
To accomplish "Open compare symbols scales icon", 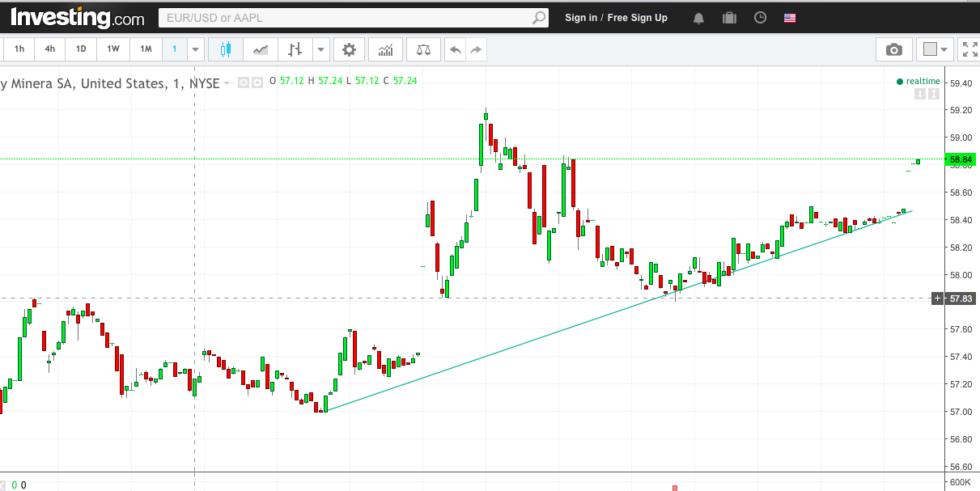I will (423, 49).
